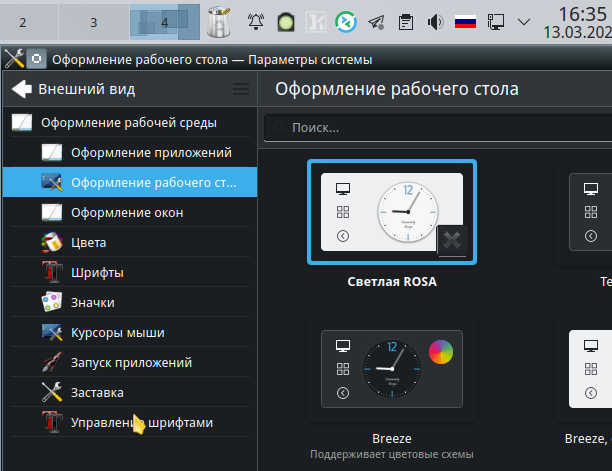Image resolution: width=612 pixels, height=471 pixels.
Task: Open the clipboard tray icon
Action: click(x=406, y=21)
